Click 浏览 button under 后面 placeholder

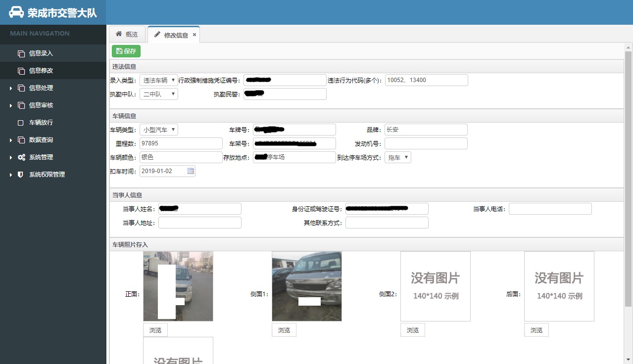(536, 330)
